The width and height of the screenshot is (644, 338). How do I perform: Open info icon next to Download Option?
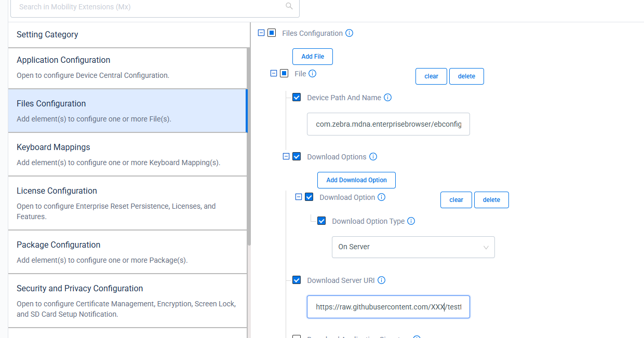pyautogui.click(x=382, y=197)
